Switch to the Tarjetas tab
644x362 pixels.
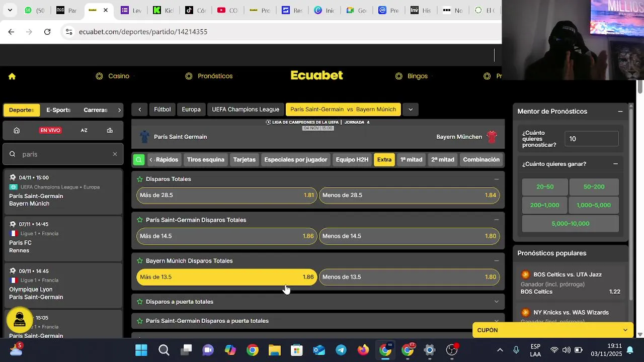(x=245, y=160)
